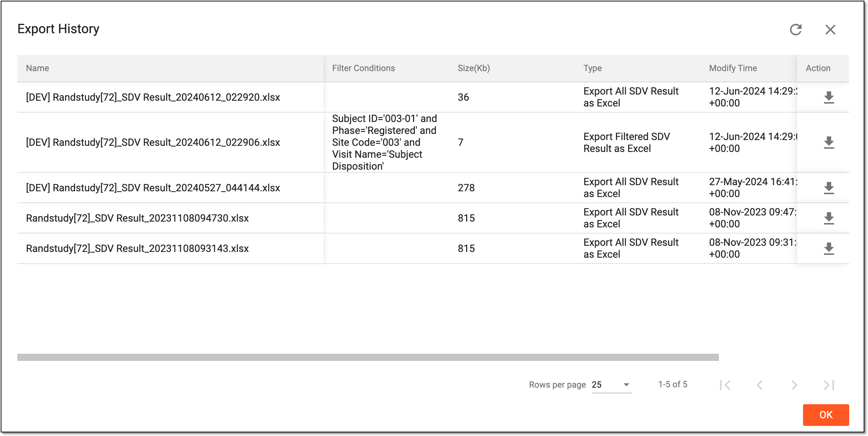Click the Export Filtered SDV Result as Excel type
This screenshot has width=868, height=436.
pyautogui.click(x=627, y=143)
